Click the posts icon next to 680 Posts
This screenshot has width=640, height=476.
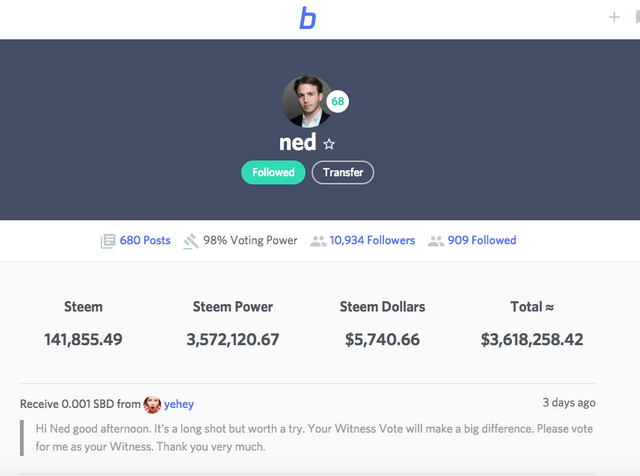click(108, 241)
